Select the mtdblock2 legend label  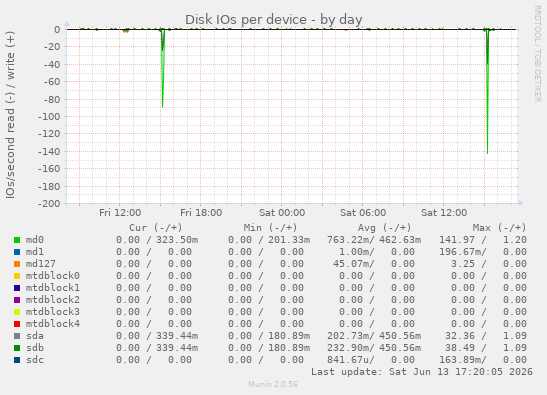coord(53,300)
